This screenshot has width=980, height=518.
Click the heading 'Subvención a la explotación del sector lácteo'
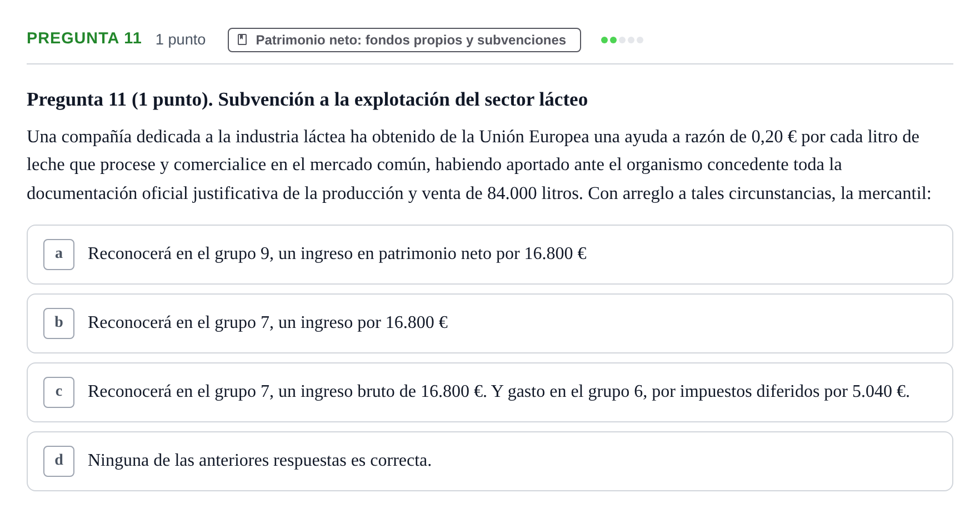point(307,99)
